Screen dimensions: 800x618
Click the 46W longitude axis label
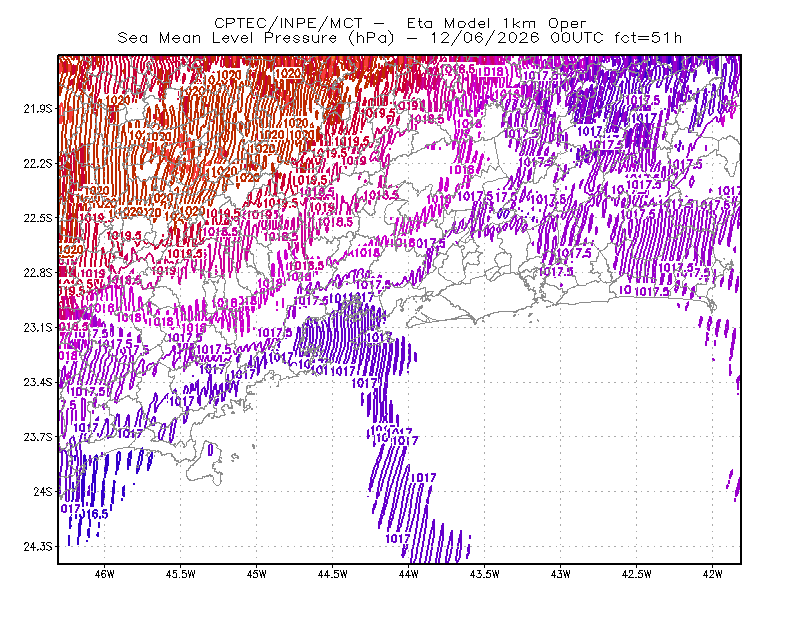coord(105,574)
